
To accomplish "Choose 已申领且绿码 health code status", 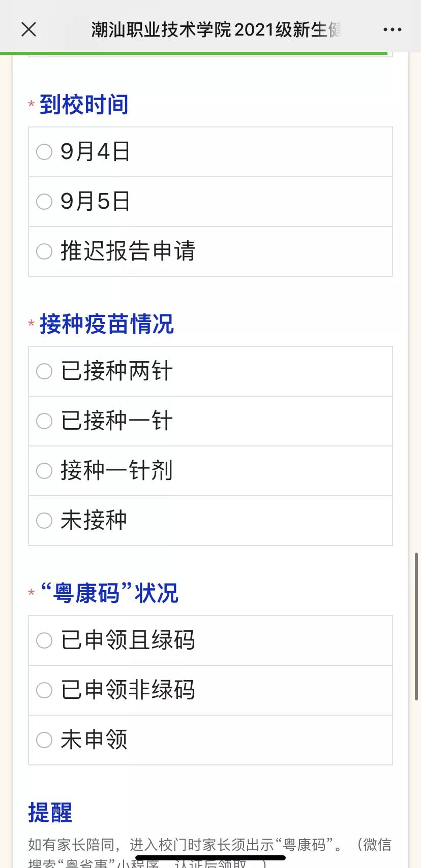I will 44,640.
